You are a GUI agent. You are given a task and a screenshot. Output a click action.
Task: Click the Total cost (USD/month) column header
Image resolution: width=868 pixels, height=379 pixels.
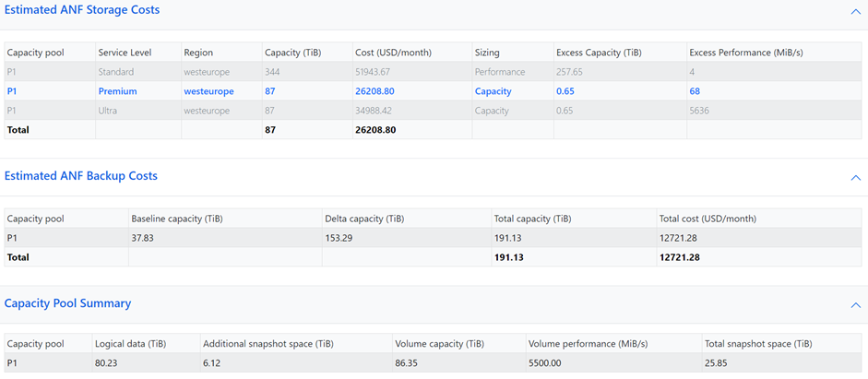(x=708, y=219)
